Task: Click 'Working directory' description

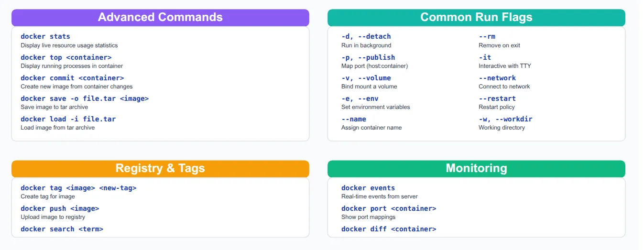Action: coord(502,128)
